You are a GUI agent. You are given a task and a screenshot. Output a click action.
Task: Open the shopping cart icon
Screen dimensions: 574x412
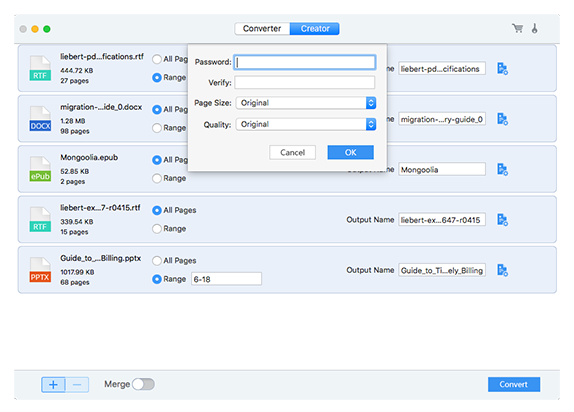[517, 28]
